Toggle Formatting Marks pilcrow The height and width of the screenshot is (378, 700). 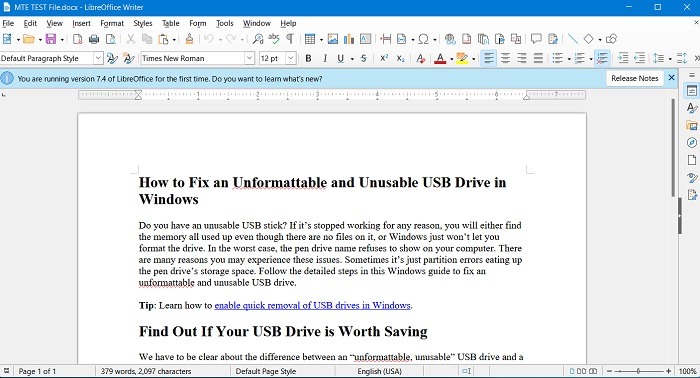[x=290, y=39]
